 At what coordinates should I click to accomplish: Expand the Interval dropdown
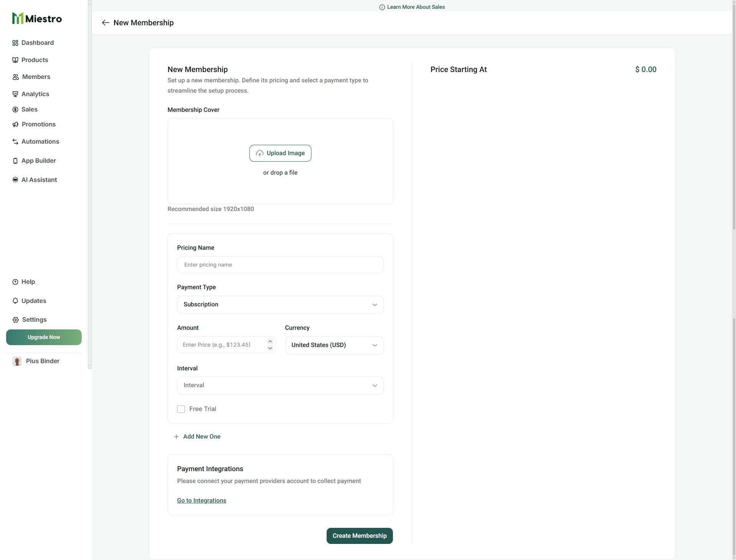280,385
